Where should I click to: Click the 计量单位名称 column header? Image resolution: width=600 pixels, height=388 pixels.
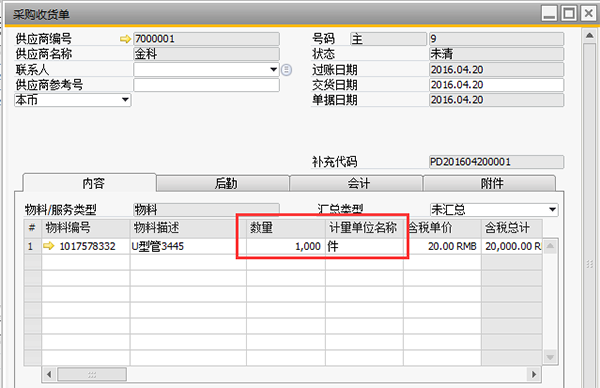pos(364,228)
